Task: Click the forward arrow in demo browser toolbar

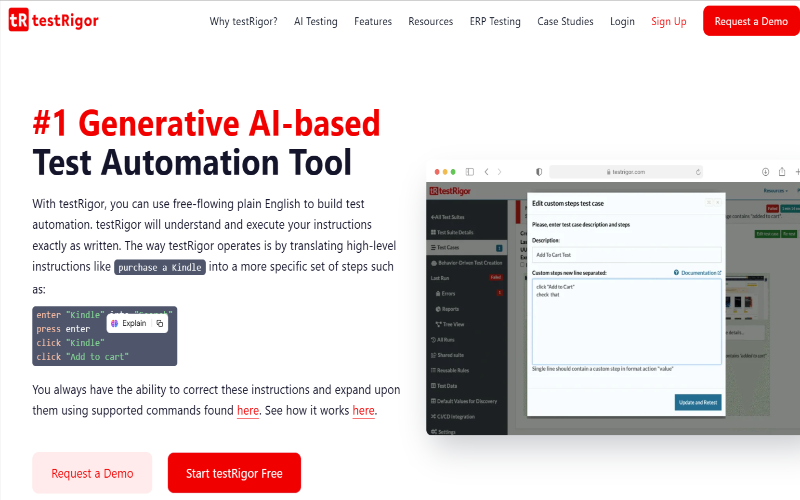Action: click(x=499, y=172)
